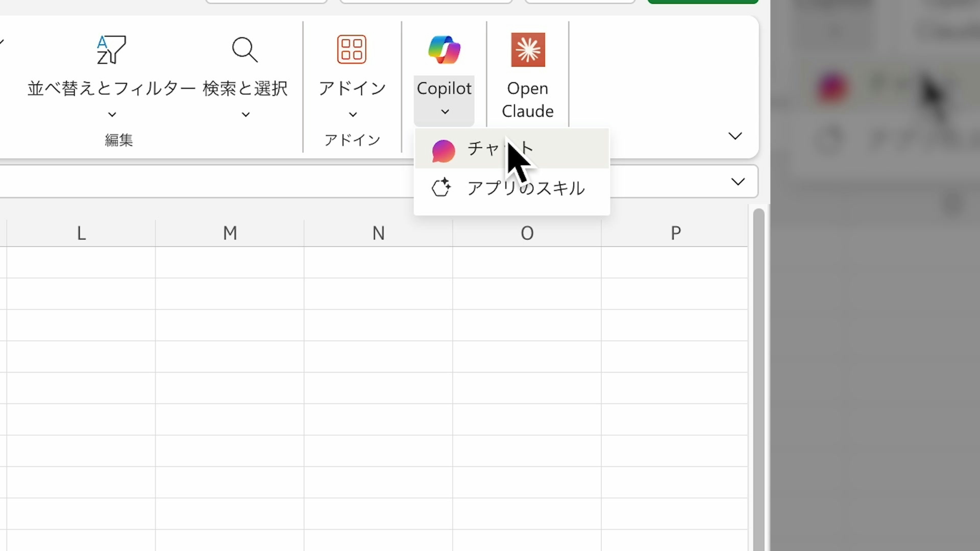Click the Open Claude button label

click(527, 100)
